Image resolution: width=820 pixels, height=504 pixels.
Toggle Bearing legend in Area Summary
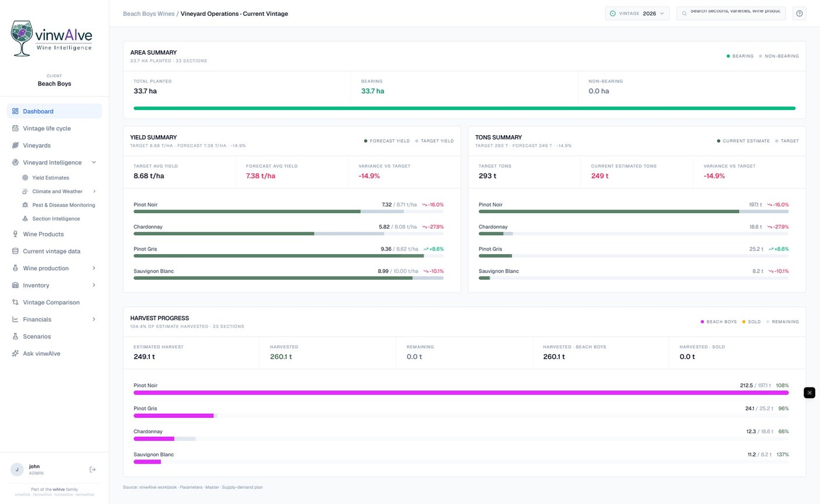point(740,56)
